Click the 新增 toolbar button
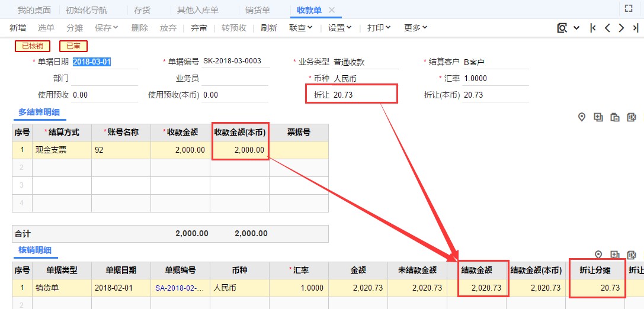 (18, 28)
